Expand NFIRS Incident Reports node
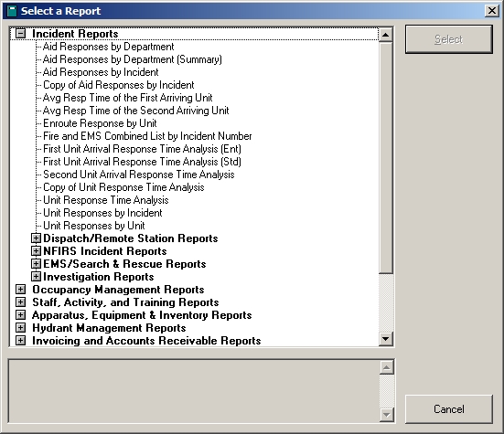504x434 pixels. click(36, 251)
